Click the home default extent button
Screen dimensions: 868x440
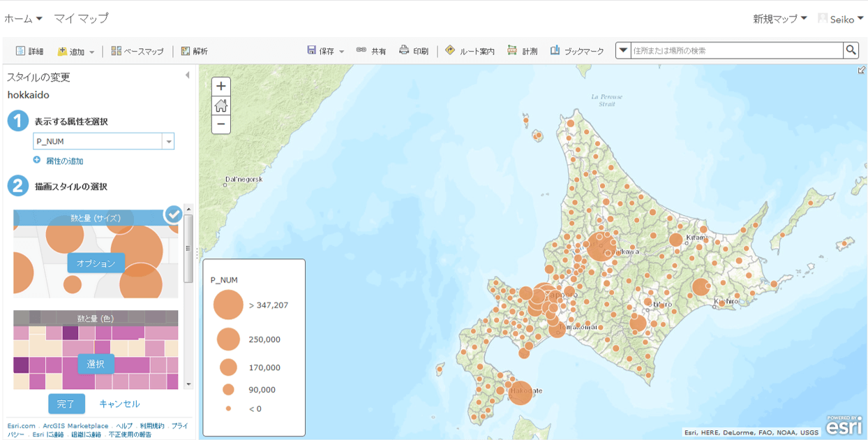221,106
